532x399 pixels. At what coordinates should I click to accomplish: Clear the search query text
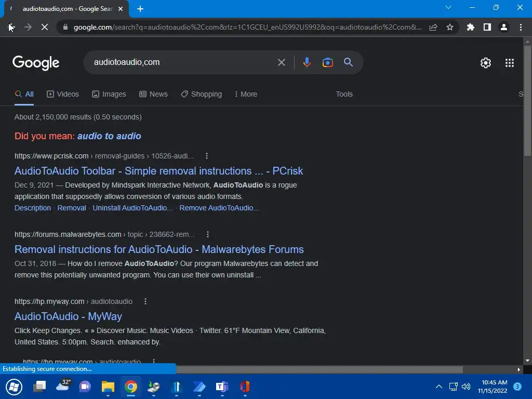coord(281,62)
